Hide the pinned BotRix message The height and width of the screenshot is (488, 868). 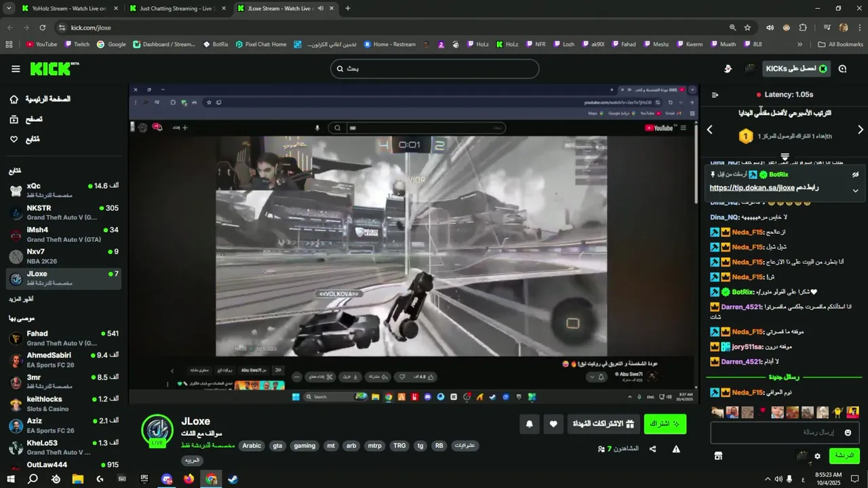tap(855, 174)
